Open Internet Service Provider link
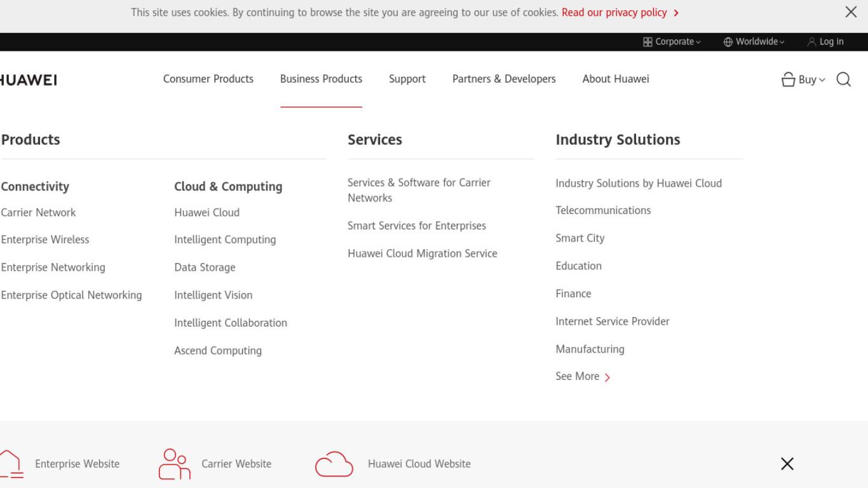This screenshot has height=488, width=868. 613,322
